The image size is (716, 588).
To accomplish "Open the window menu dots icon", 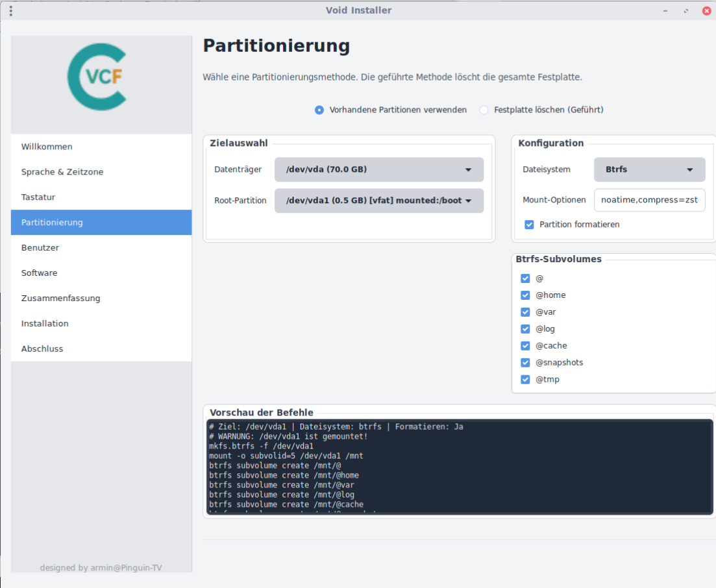I will pos(10,10).
